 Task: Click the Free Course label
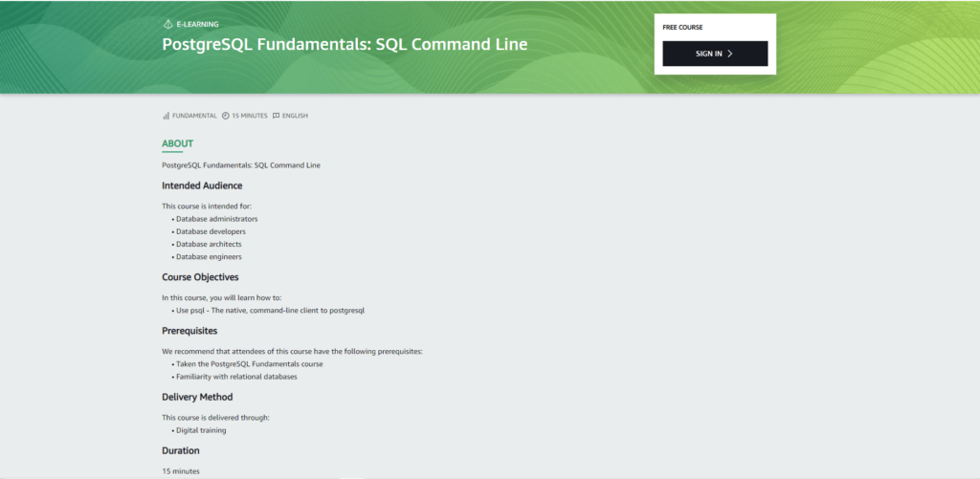(682, 27)
